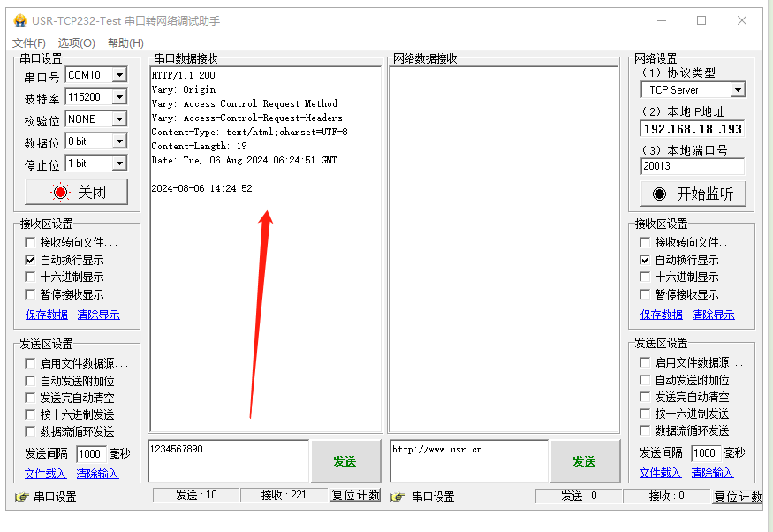Toggle serial 自动换行显示 checkbox
The image size is (773, 532).
(x=30, y=260)
